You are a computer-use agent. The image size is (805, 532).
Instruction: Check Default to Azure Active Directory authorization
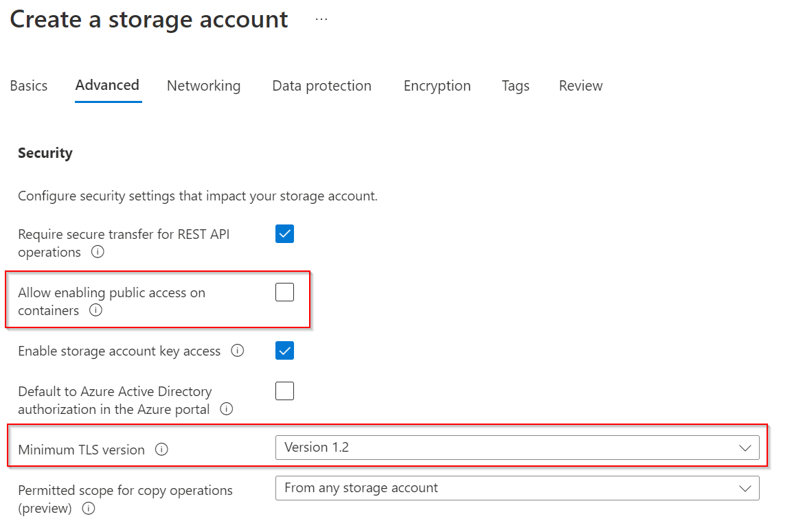pos(284,391)
